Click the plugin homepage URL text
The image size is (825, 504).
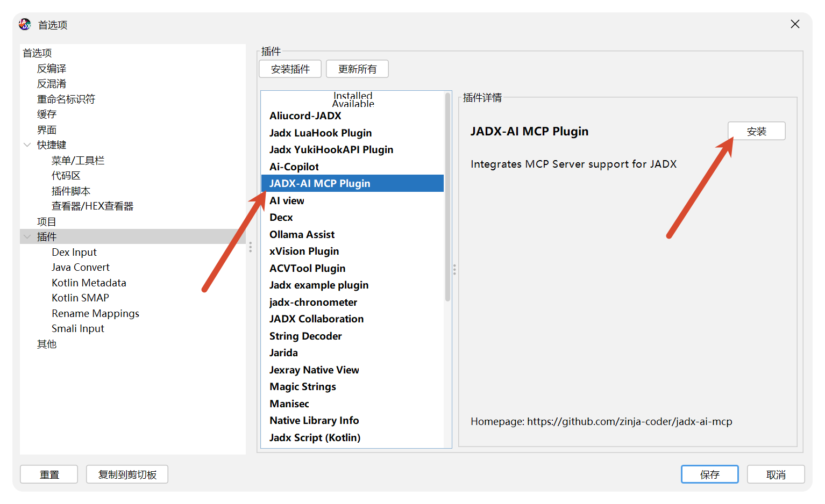[x=630, y=422]
